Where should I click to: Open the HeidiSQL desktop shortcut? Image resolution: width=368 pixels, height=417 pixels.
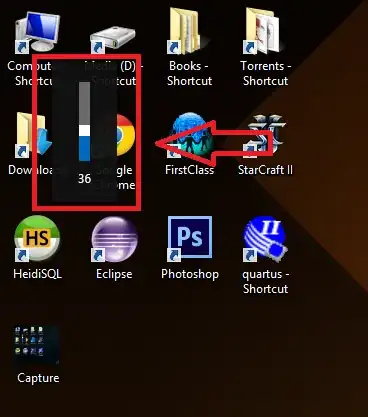(x=37, y=239)
